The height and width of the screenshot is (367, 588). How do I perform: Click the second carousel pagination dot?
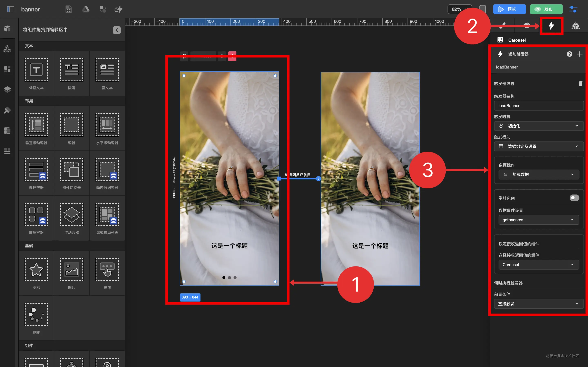coord(229,278)
